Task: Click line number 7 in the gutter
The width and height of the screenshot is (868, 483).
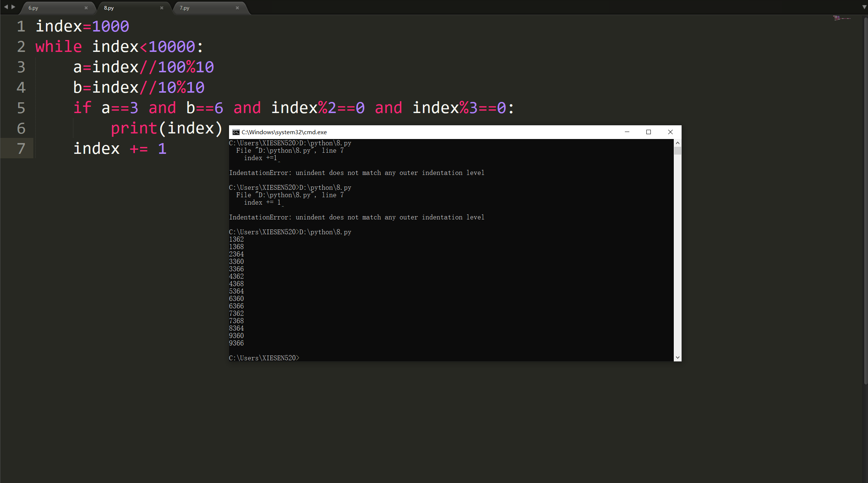Action: point(21,149)
